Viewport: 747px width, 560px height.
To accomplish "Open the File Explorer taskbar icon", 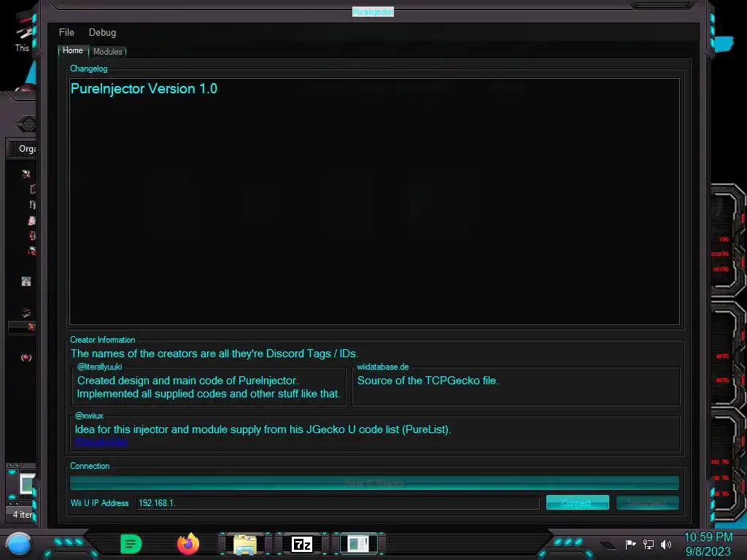I will pos(245,544).
